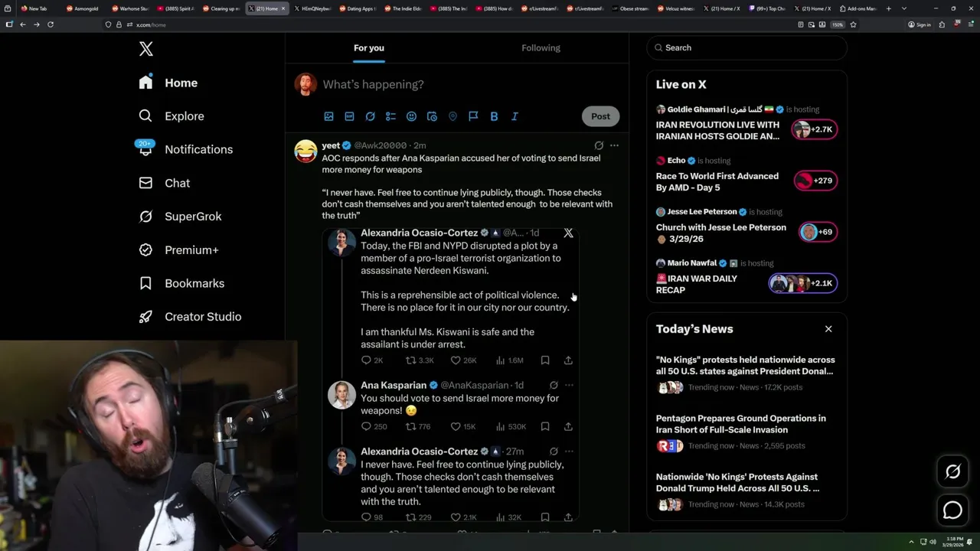Click the Search field on X

746,47
